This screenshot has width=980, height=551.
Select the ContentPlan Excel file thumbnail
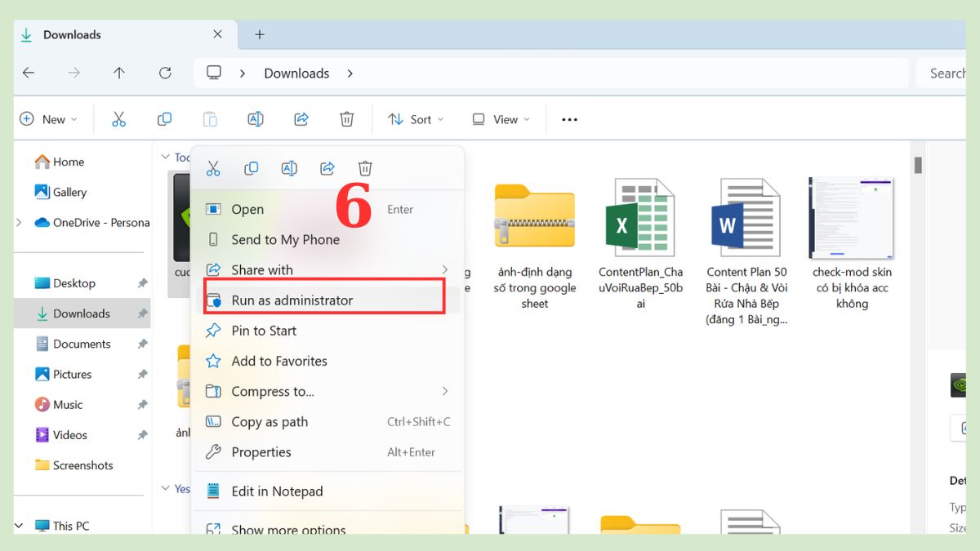pyautogui.click(x=640, y=218)
